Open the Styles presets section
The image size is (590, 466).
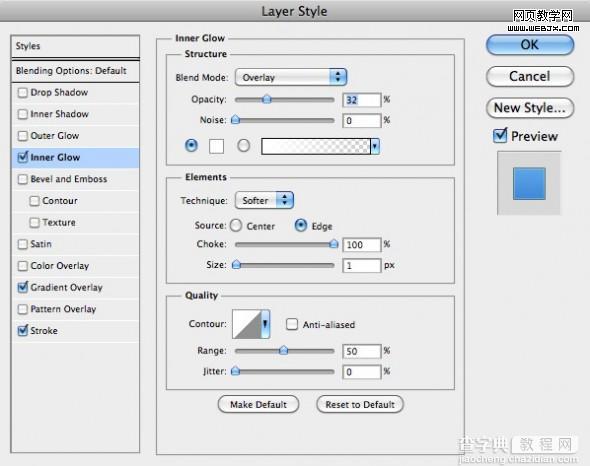click(x=75, y=47)
